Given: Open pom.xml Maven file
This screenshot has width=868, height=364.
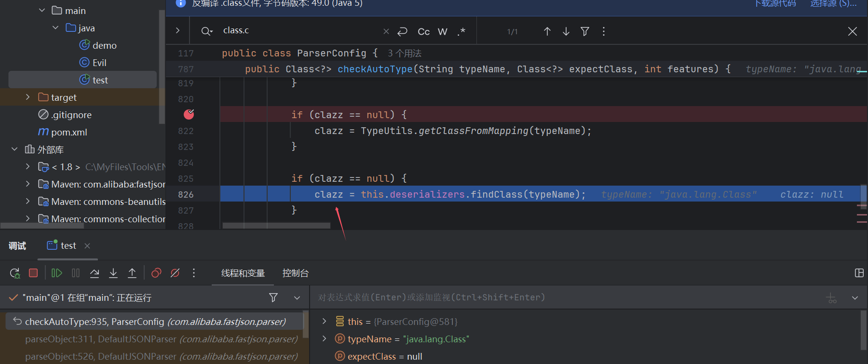Looking at the screenshot, I should 63,132.
